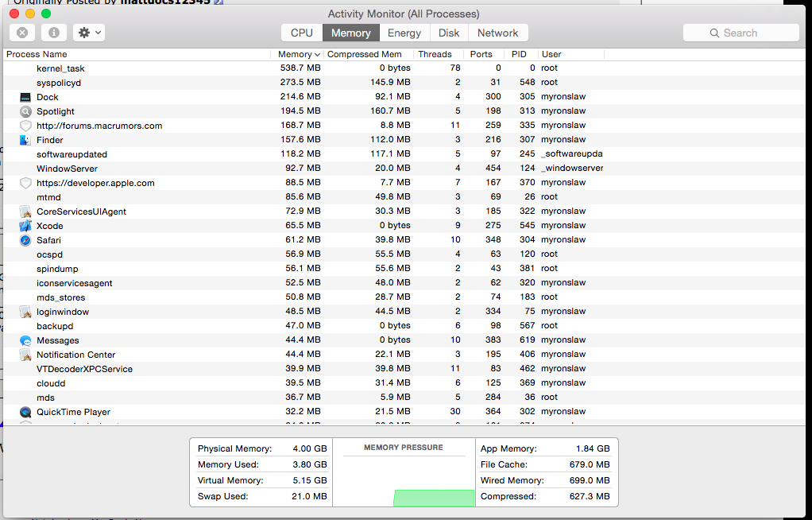This screenshot has width=812, height=520.
Task: Select the WindowServer process row
Action: [404, 169]
